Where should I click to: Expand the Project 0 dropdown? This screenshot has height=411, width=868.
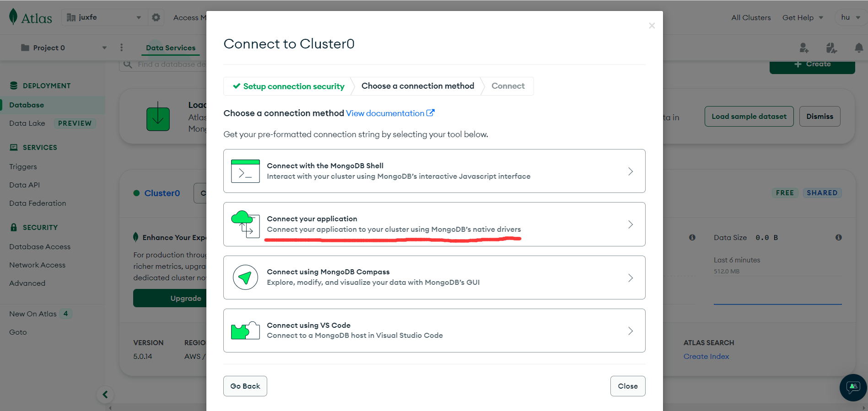pyautogui.click(x=64, y=48)
